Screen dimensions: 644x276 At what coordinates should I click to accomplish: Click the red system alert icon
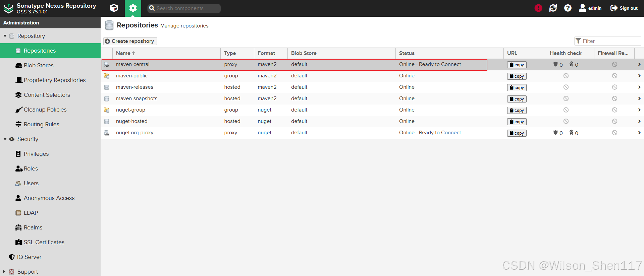pyautogui.click(x=538, y=8)
